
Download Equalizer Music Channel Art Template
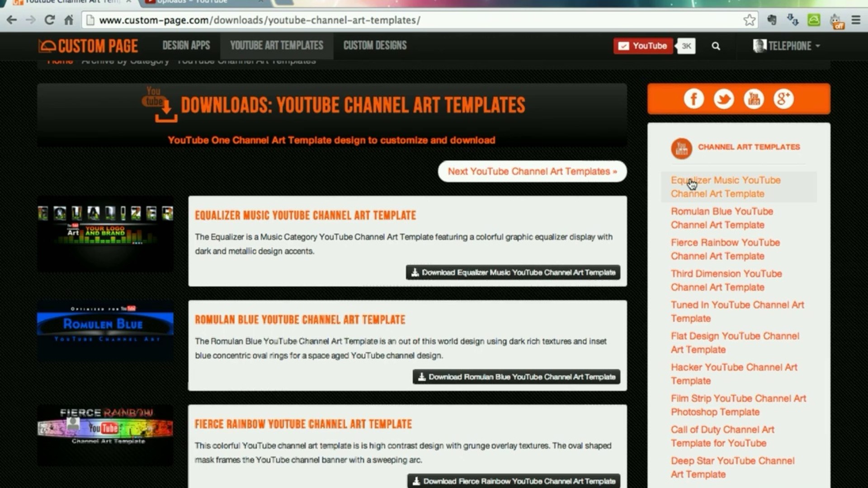pyautogui.click(x=513, y=272)
